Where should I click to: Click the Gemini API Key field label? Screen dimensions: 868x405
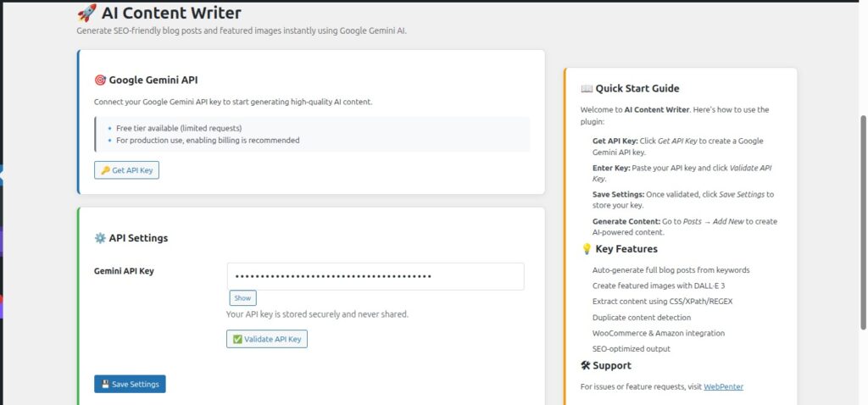coord(124,271)
